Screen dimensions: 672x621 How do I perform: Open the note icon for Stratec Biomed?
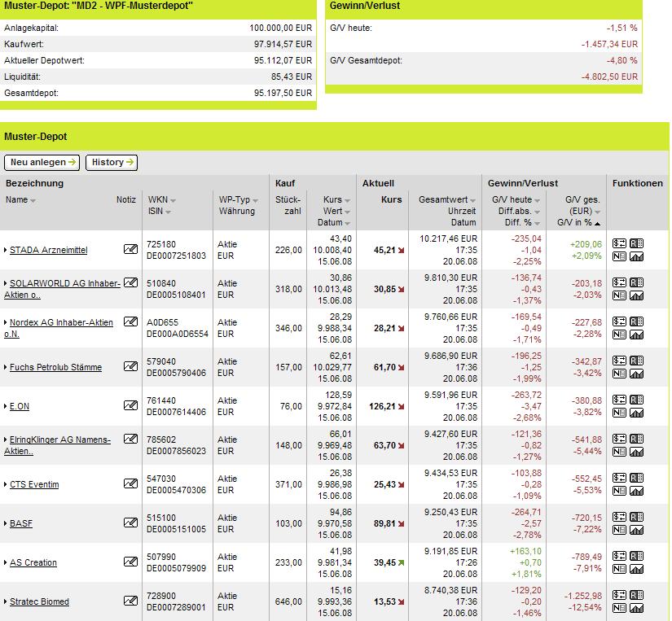(130, 601)
